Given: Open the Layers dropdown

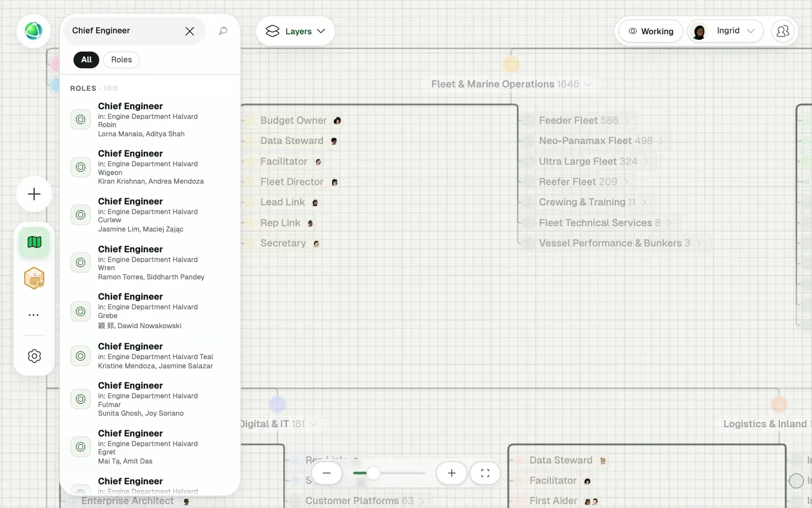Looking at the screenshot, I should point(295,31).
